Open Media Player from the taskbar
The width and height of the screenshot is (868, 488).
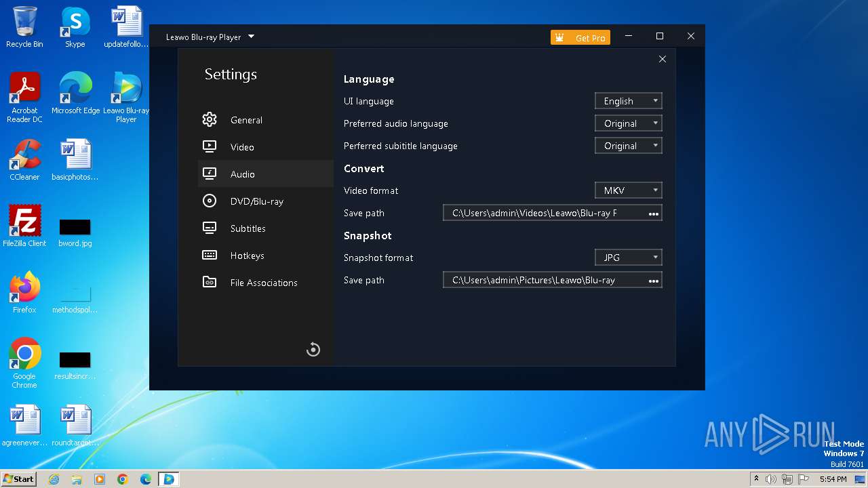100,479
